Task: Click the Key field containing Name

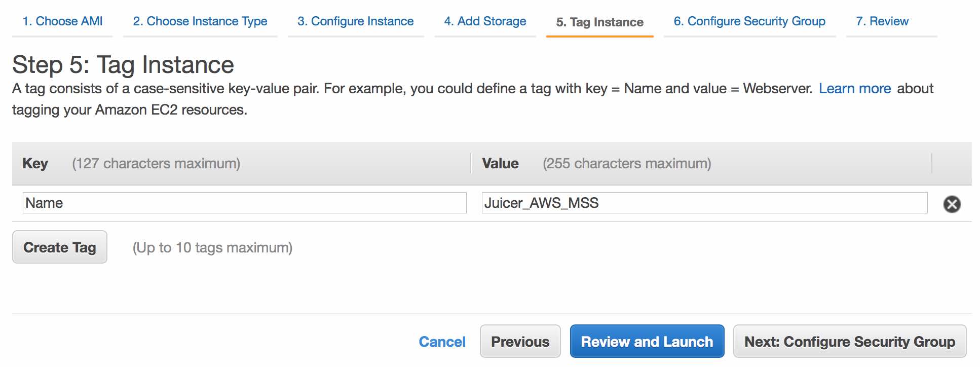Action: click(244, 203)
